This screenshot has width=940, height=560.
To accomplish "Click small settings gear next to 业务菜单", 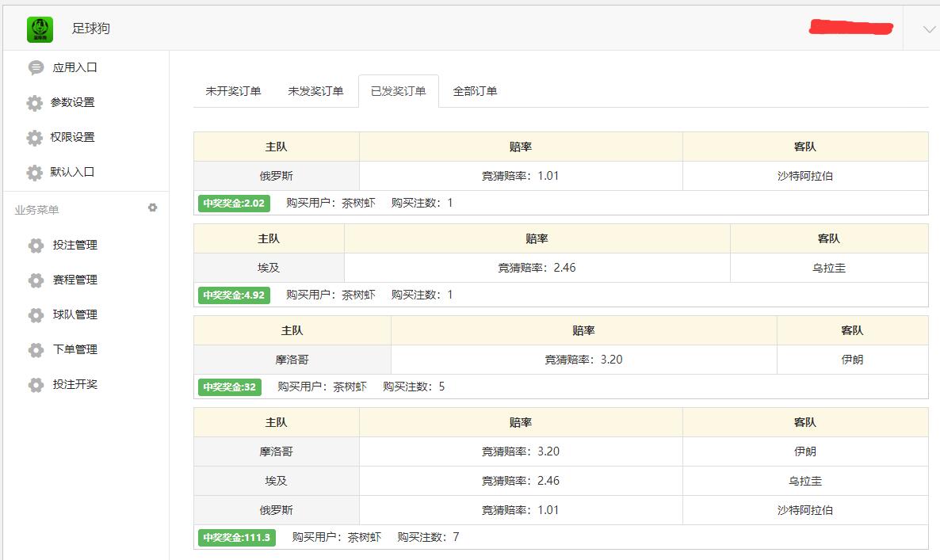I will 153,208.
